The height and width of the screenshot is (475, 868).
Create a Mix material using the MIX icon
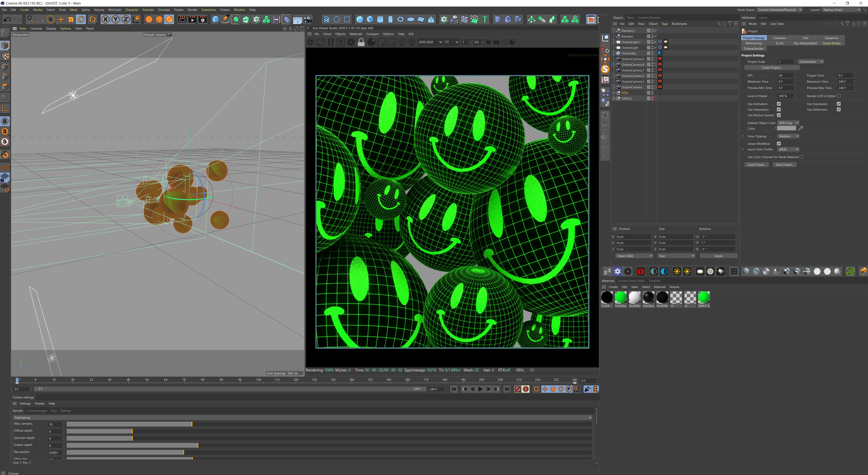click(x=797, y=271)
